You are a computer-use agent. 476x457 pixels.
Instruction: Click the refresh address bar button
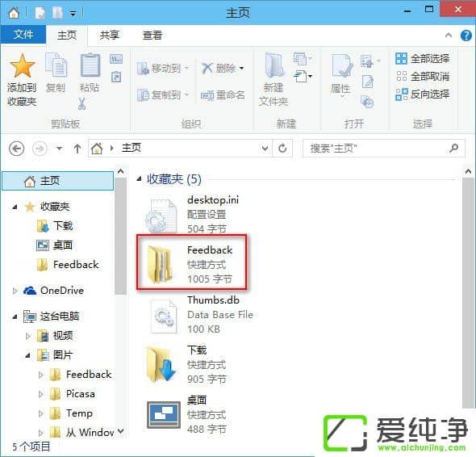coord(282,149)
